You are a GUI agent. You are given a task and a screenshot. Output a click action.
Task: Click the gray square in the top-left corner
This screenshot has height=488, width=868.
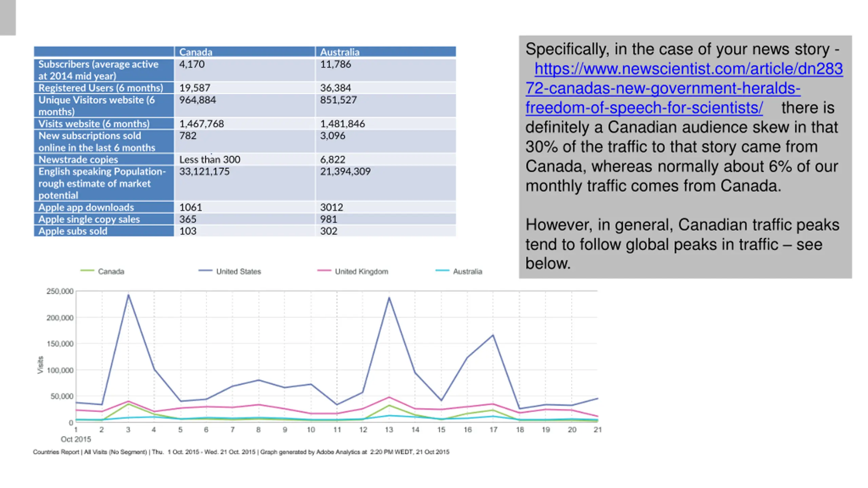tap(8, 17)
